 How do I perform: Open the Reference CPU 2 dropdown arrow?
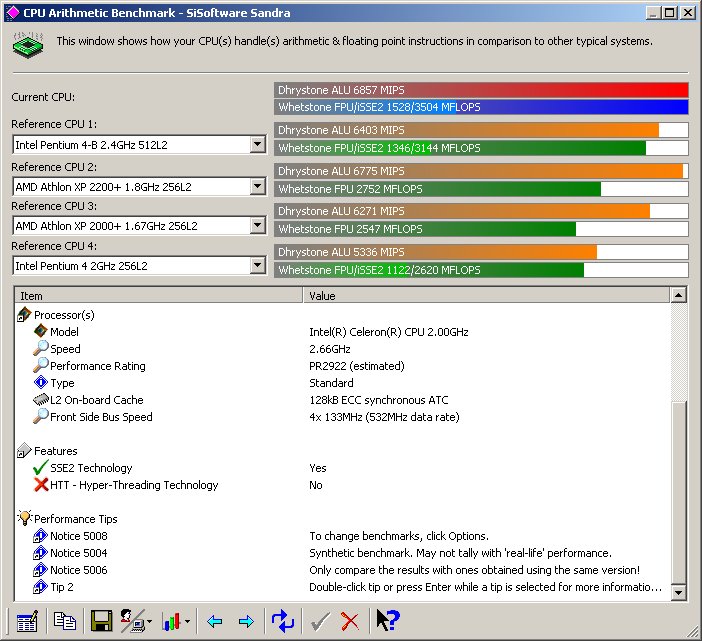[x=257, y=186]
